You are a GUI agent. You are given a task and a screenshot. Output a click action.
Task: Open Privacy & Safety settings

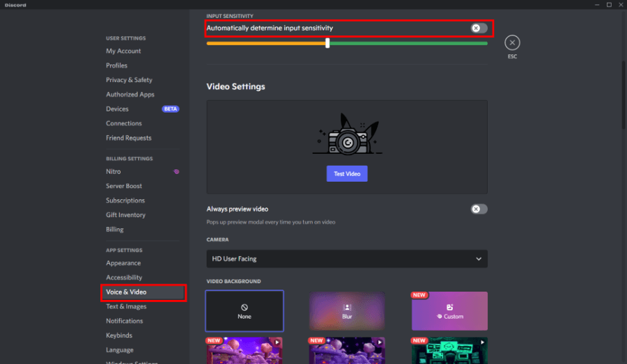point(129,80)
